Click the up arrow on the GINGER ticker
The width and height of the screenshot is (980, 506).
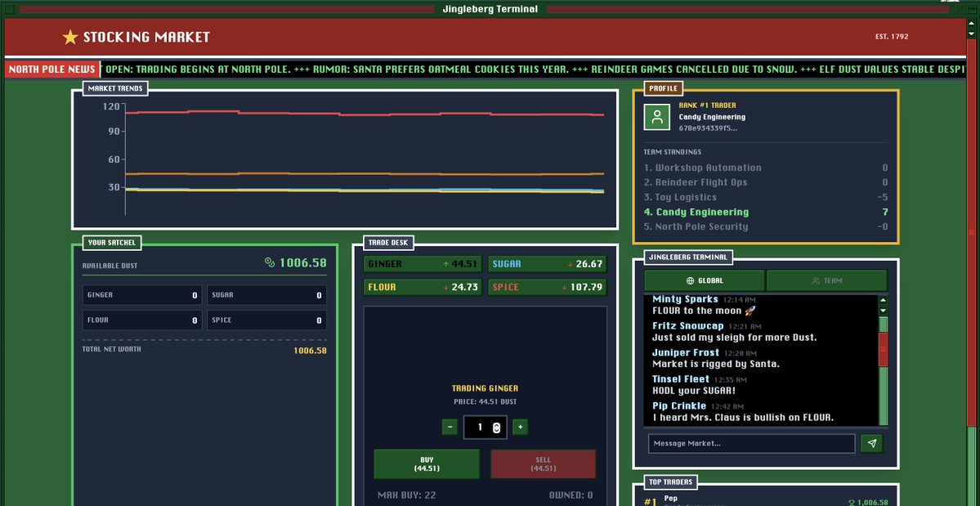tap(445, 264)
